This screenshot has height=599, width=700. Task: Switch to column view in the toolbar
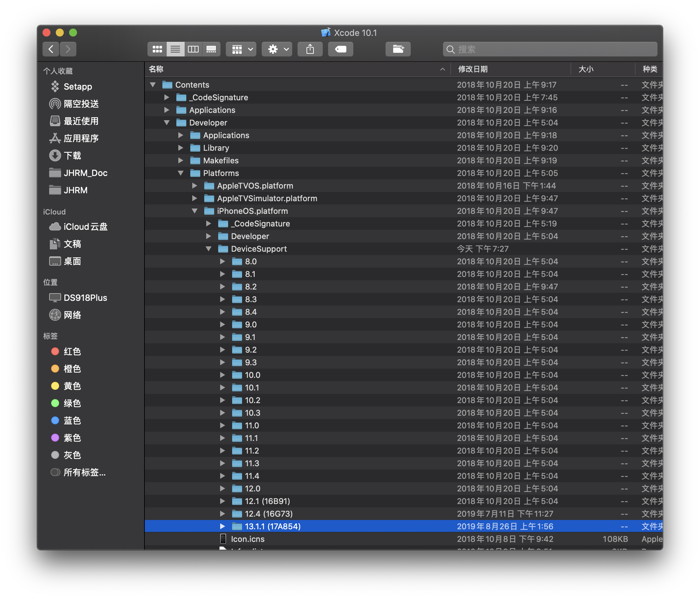tap(193, 49)
